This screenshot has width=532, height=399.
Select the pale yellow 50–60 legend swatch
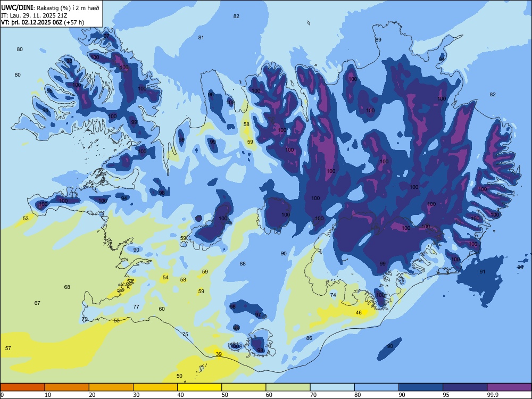coord(244,387)
